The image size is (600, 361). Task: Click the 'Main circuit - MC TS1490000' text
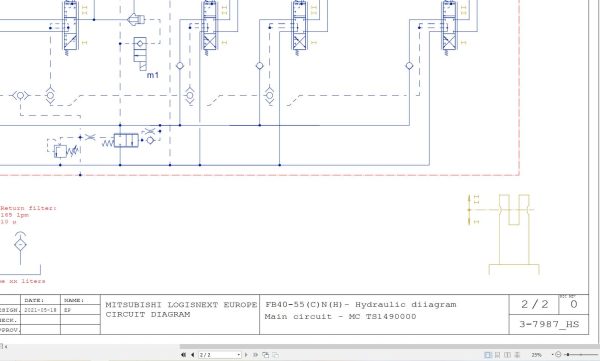340,317
